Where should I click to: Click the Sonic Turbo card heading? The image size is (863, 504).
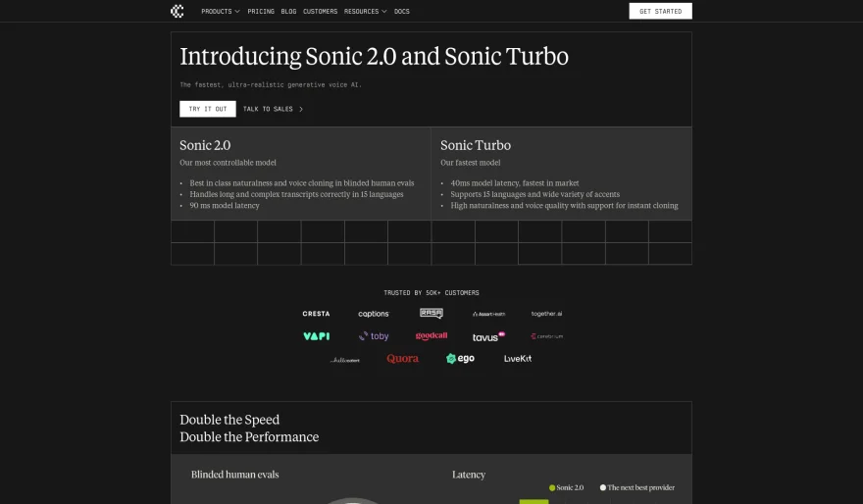pos(476,145)
